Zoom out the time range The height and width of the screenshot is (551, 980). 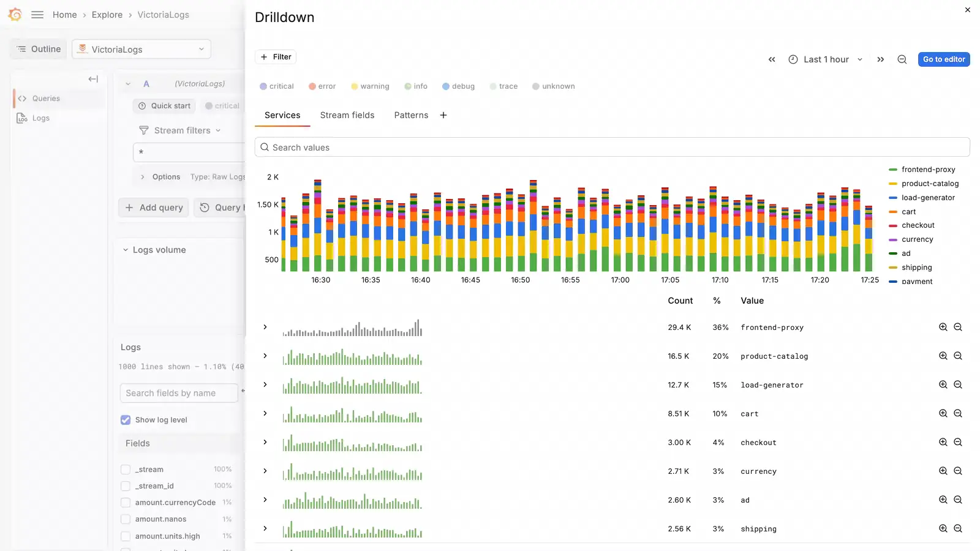click(902, 59)
